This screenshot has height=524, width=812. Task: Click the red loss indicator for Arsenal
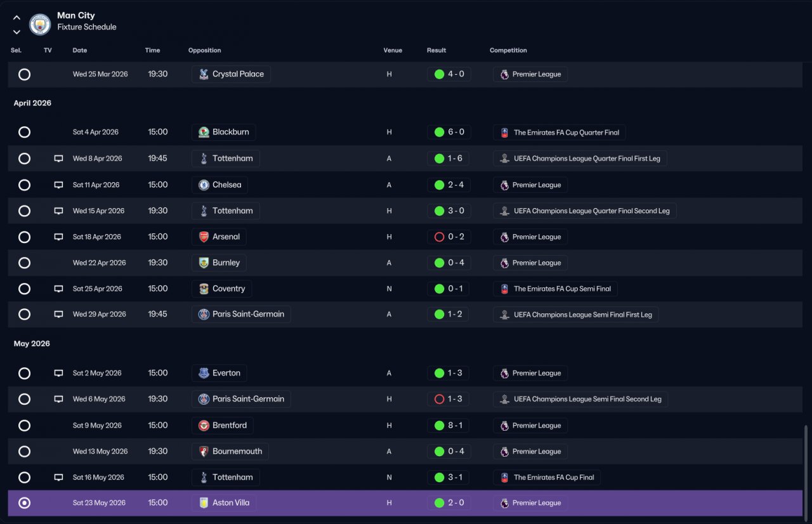coord(439,237)
